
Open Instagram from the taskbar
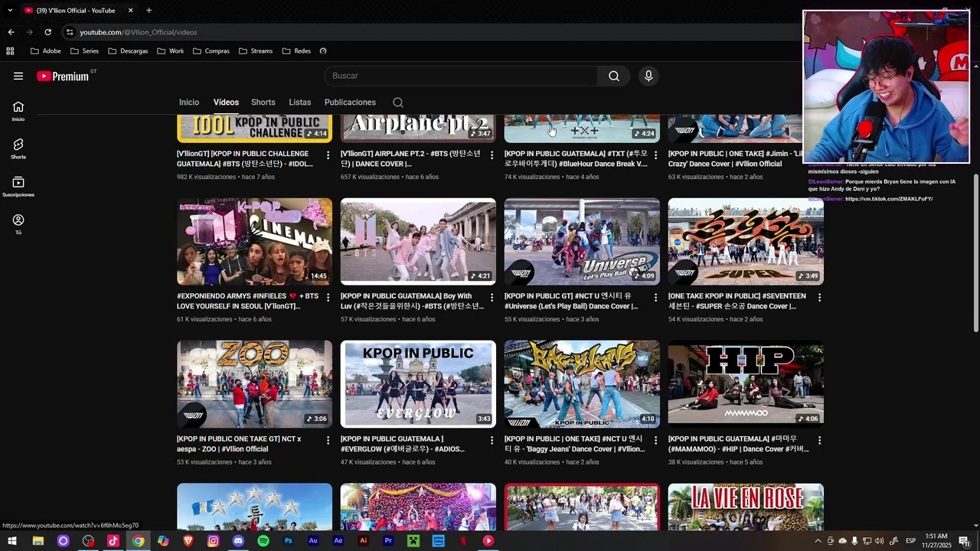[x=213, y=541]
